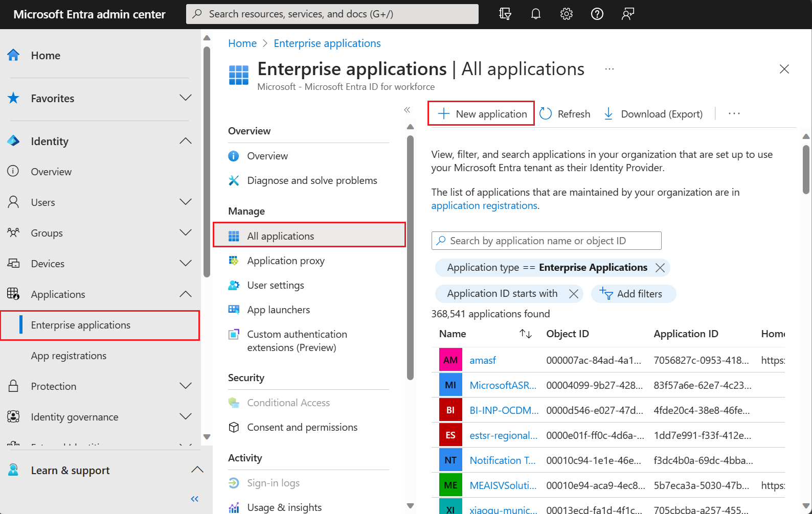Click the App launchers icon
Viewport: 812px width, 514px height.
click(234, 310)
